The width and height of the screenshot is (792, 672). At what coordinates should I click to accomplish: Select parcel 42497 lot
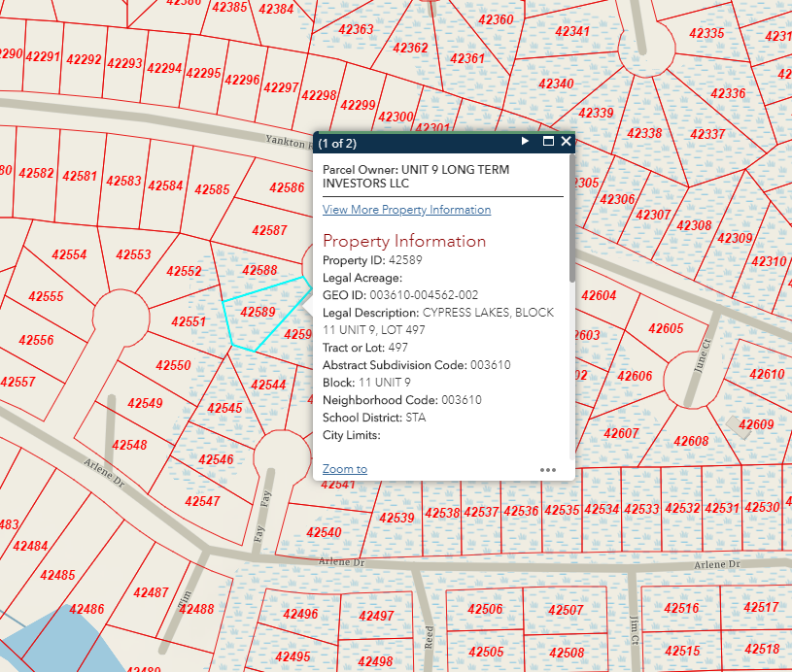tap(376, 617)
